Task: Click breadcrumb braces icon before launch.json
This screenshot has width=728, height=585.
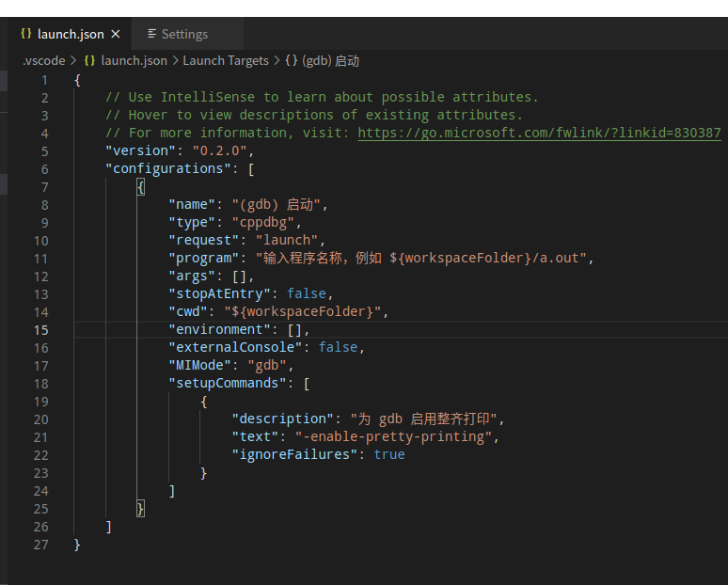Action: [x=89, y=60]
